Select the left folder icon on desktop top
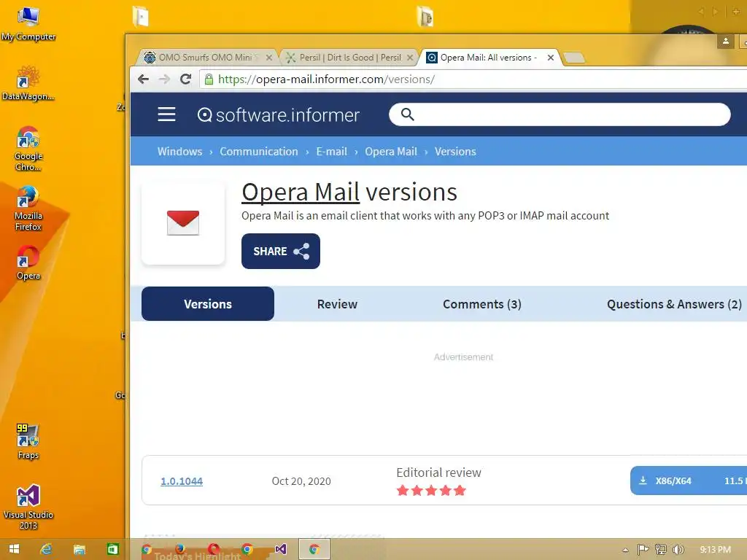Image resolution: width=747 pixels, height=560 pixels. click(141, 16)
